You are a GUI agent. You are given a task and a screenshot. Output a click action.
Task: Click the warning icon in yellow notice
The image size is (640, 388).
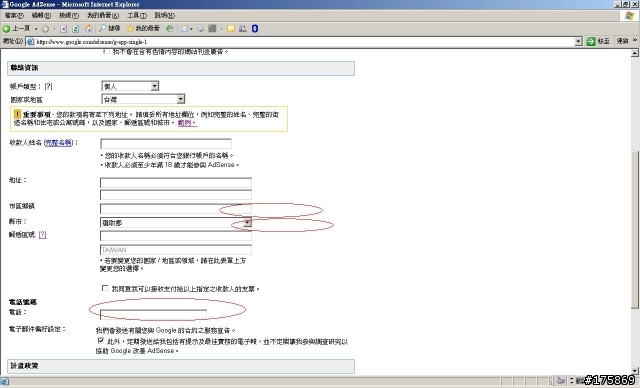[18, 114]
